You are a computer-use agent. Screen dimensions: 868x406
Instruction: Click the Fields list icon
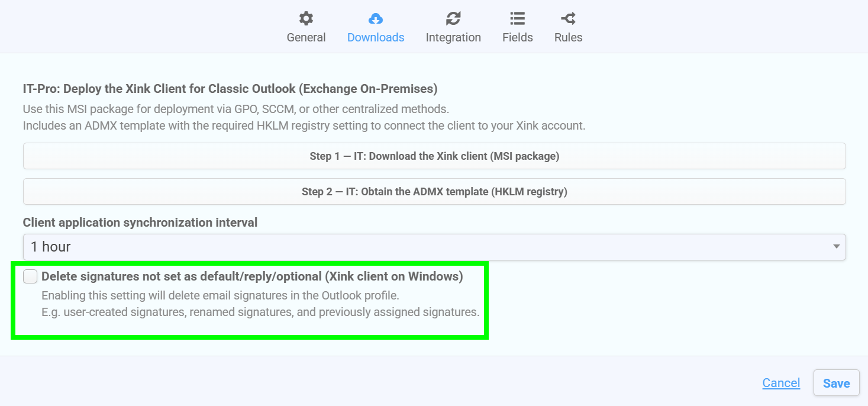[x=518, y=18]
